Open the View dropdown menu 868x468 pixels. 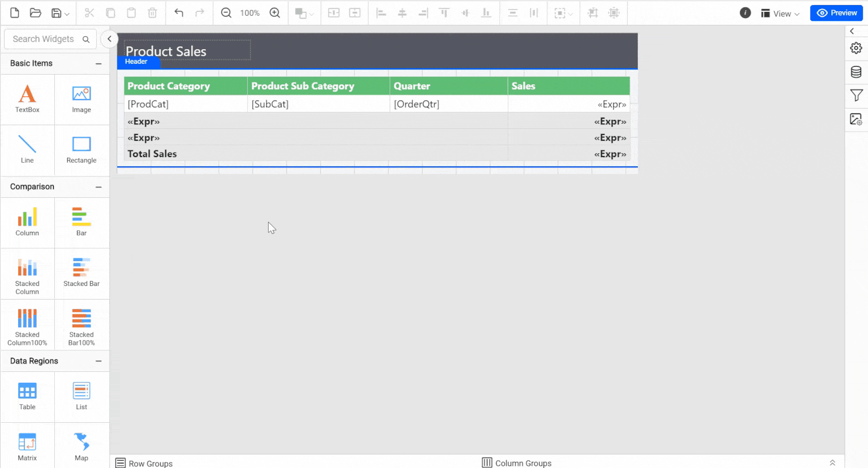tap(780, 13)
